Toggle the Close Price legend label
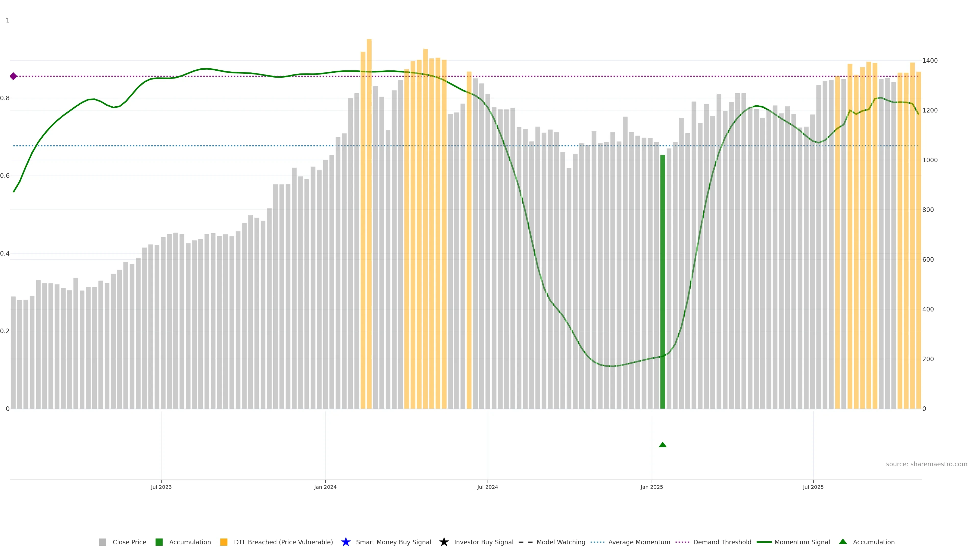The height and width of the screenshot is (551, 980). coord(129,542)
